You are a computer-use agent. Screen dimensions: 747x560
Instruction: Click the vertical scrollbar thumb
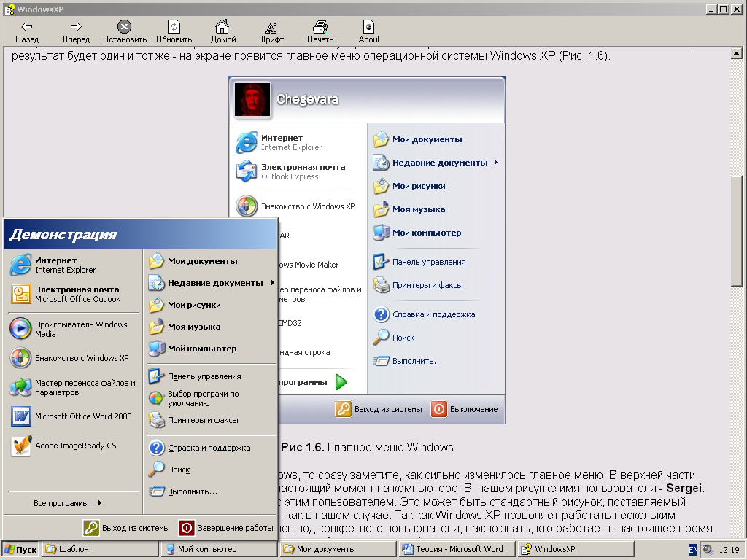tap(737, 231)
